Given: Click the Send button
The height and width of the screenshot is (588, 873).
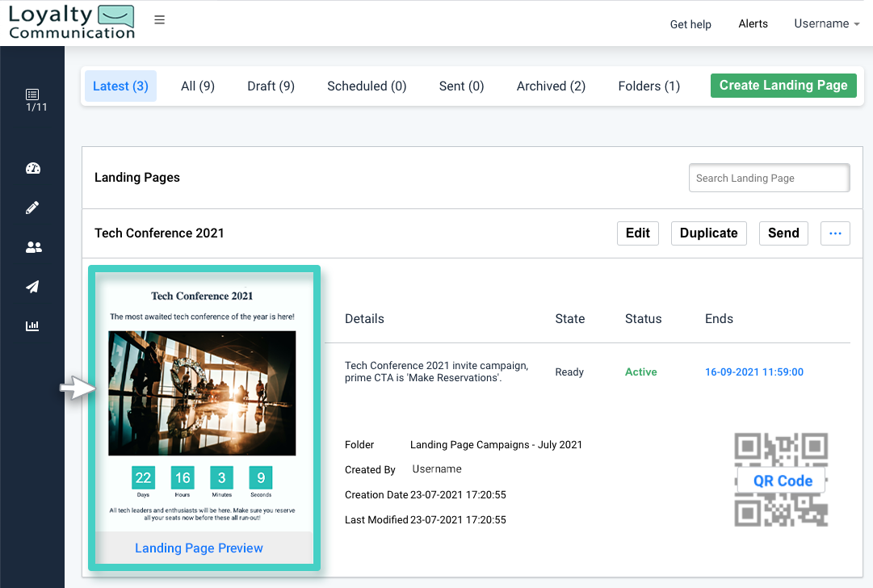Looking at the screenshot, I should 783,233.
